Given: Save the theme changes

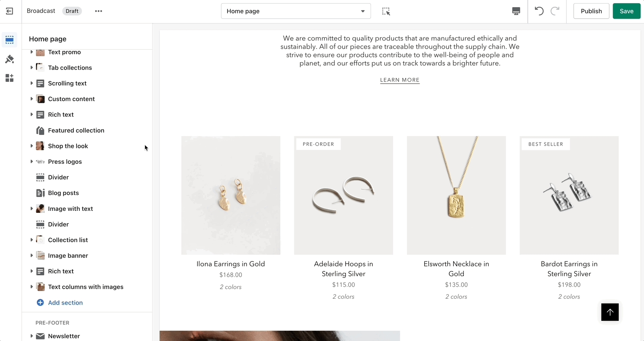Looking at the screenshot, I should (x=626, y=11).
